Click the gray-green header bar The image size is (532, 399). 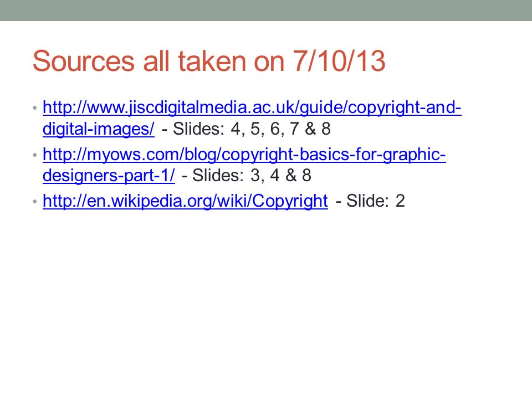click(266, 10)
